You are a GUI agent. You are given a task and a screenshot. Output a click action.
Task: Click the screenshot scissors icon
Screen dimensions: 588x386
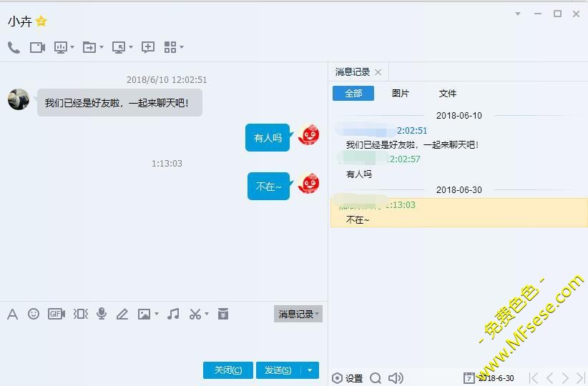point(195,314)
